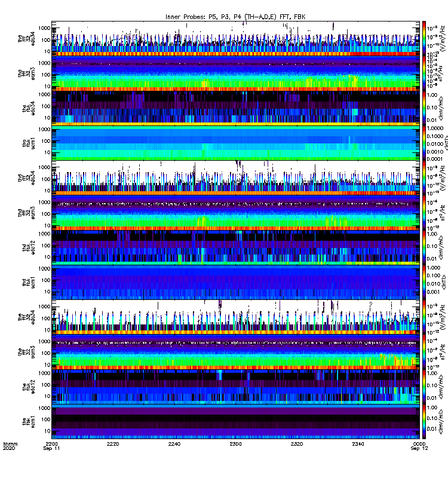Click inside the the fbk scm1 spectrogram

coord(235,422)
